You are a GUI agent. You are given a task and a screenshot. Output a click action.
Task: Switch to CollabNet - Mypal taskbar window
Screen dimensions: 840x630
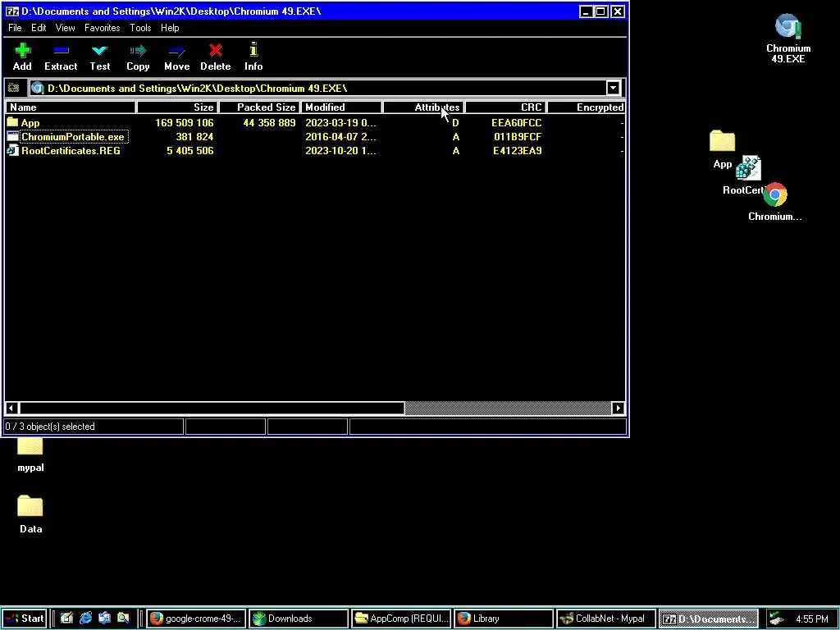606,619
